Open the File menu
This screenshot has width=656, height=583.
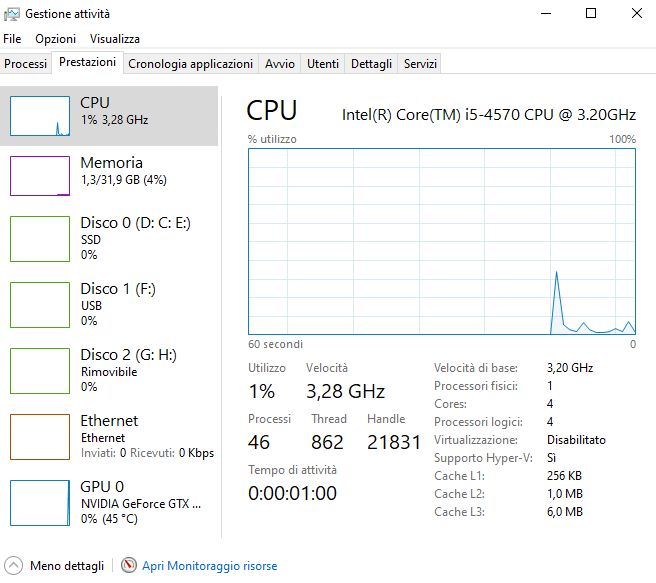tap(12, 38)
